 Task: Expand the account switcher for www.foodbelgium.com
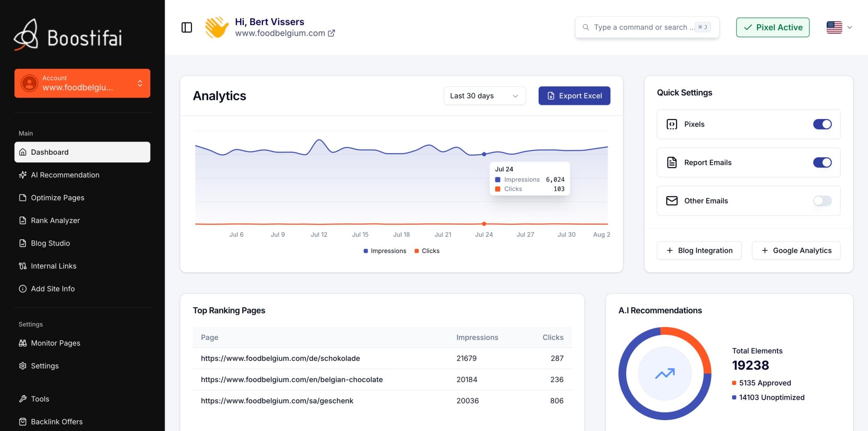point(139,83)
